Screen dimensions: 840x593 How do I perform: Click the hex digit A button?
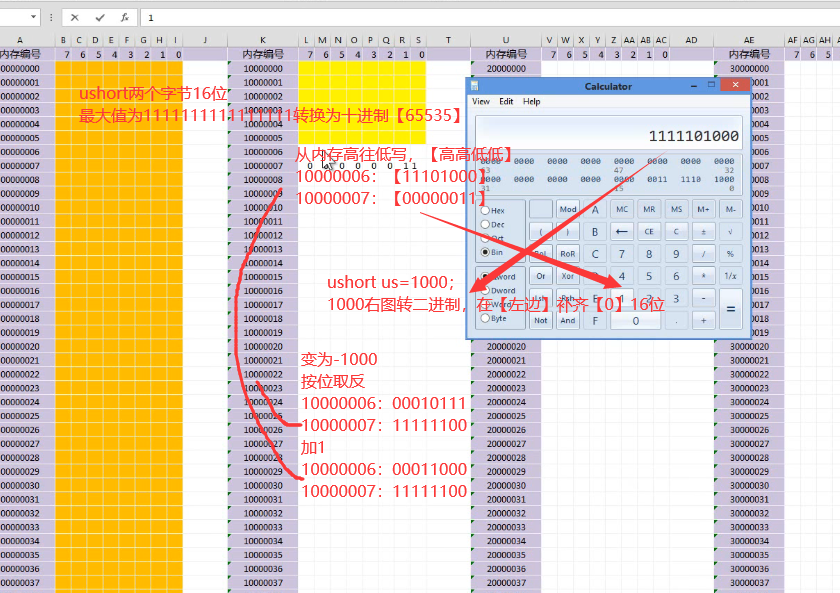tap(595, 209)
